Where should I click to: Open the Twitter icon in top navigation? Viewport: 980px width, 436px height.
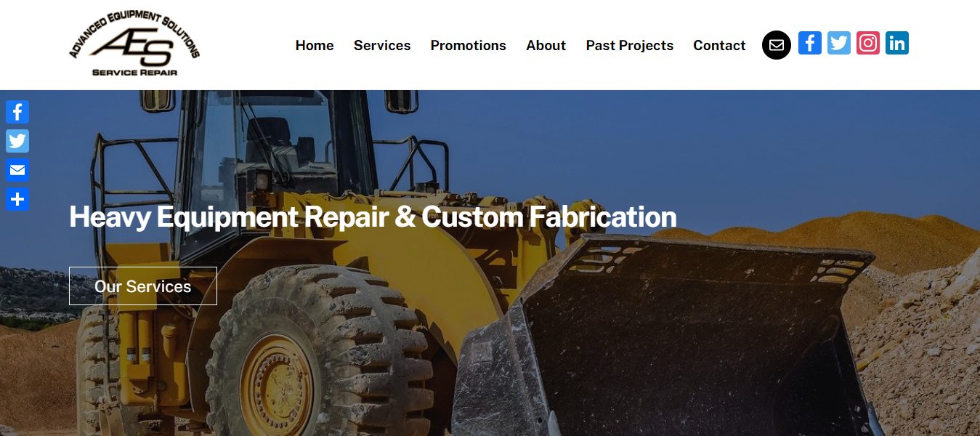[x=839, y=43]
